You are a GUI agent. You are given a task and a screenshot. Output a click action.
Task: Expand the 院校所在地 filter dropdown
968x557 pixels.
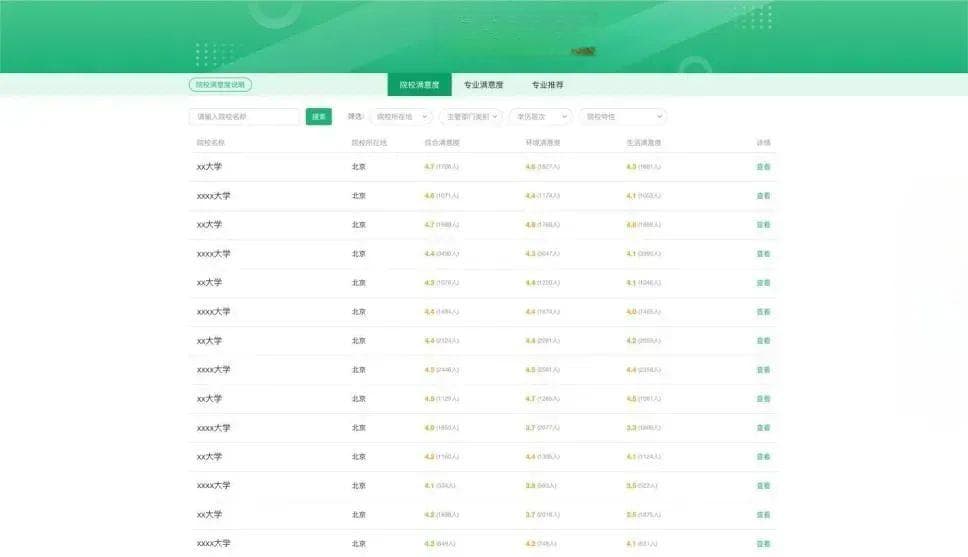401,117
